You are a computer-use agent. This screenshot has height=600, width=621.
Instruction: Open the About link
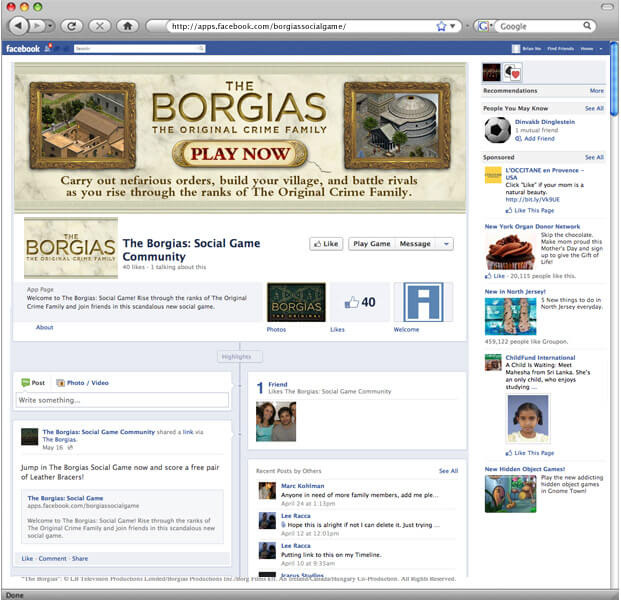point(44,327)
